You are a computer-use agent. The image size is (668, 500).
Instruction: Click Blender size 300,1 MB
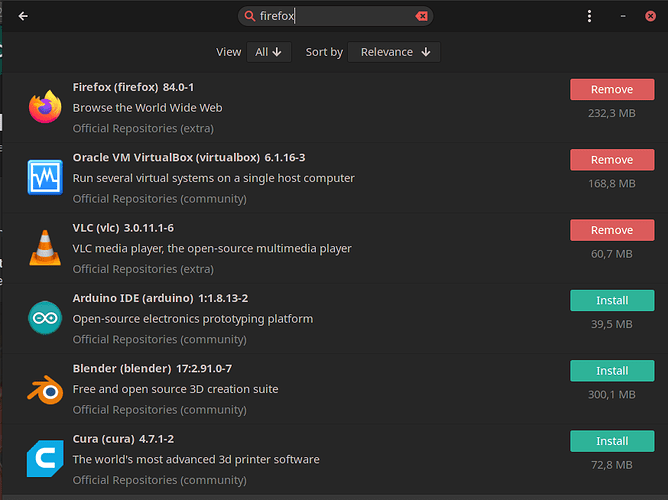pyautogui.click(x=612, y=394)
